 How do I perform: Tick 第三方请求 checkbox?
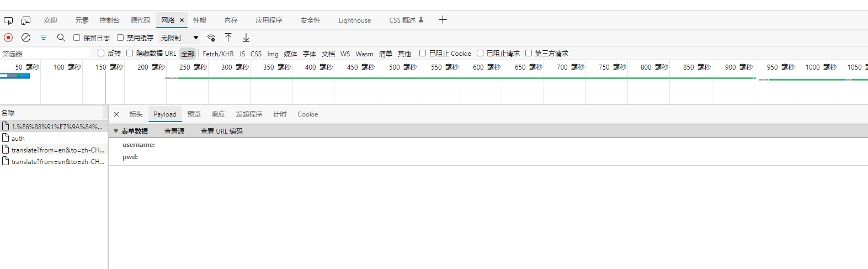tap(529, 53)
